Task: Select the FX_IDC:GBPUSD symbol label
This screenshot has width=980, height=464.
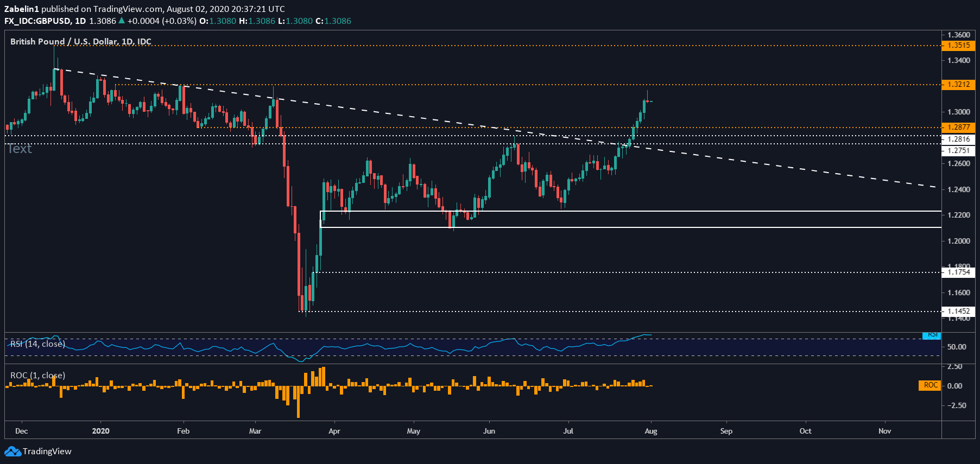Action: (37, 21)
